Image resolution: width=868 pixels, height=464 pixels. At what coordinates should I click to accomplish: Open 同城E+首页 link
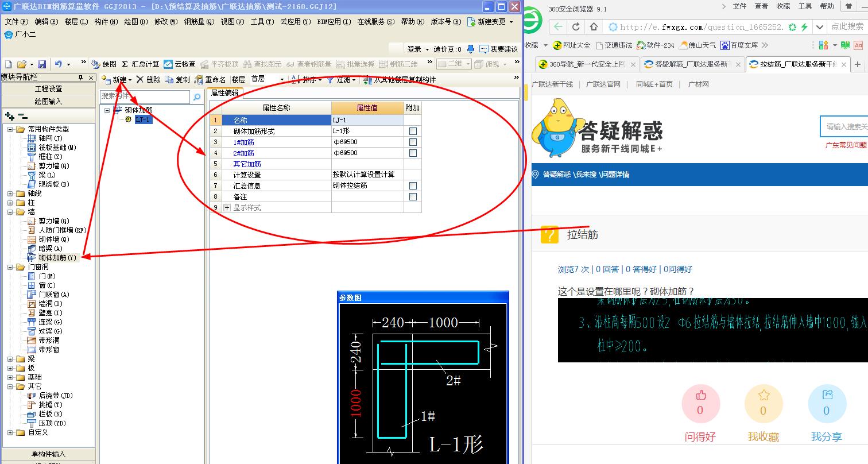pos(654,84)
